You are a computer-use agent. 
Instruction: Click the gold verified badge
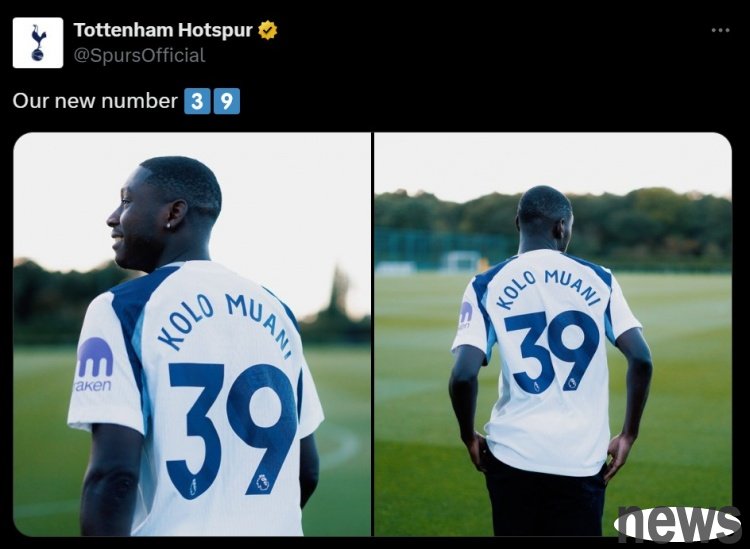click(x=268, y=30)
